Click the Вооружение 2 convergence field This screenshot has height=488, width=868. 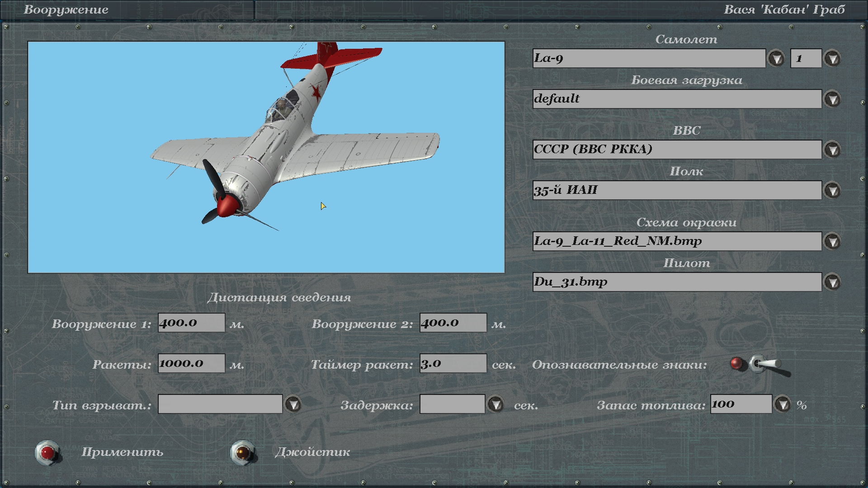tap(453, 323)
